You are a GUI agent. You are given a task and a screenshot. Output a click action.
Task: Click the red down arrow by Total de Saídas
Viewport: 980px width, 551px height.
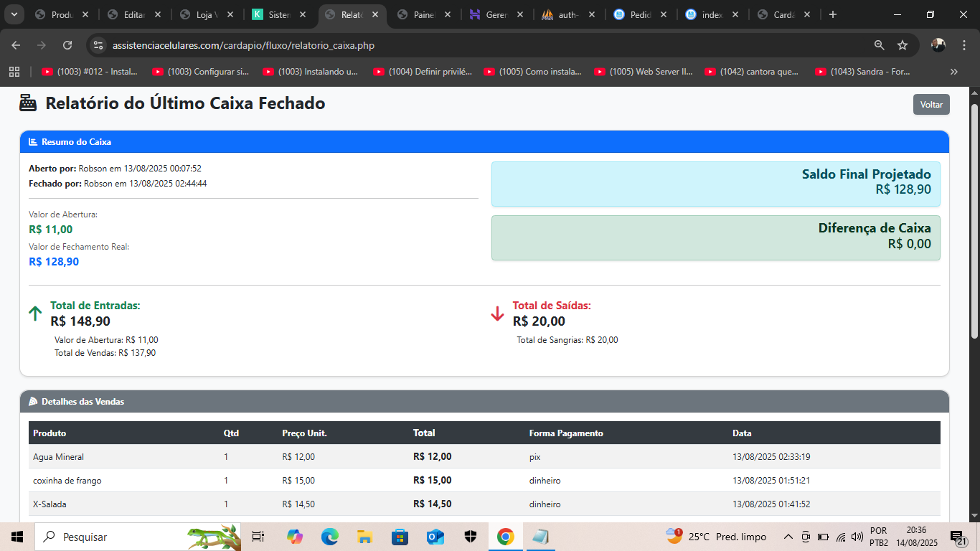[x=497, y=314]
